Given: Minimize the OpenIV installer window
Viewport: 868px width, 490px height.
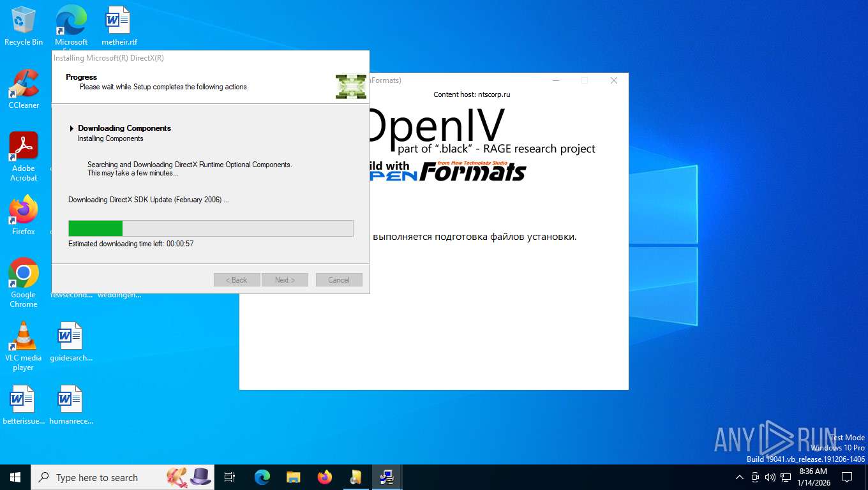Looking at the screenshot, I should [x=557, y=80].
